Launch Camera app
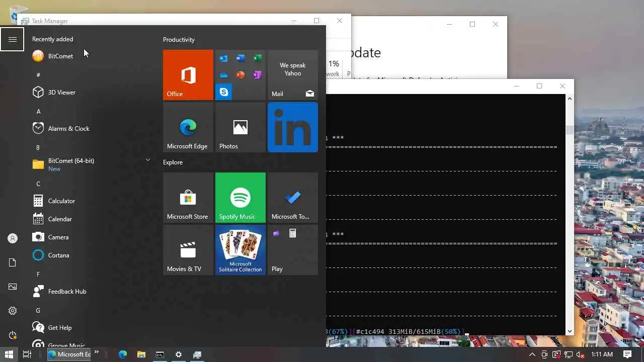Image resolution: width=644 pixels, height=362 pixels. click(91, 237)
